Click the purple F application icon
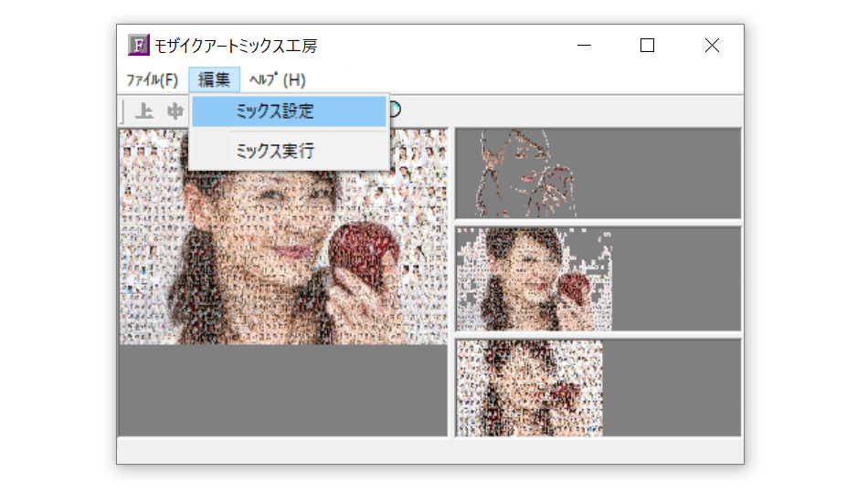The image size is (868, 493). tap(138, 45)
